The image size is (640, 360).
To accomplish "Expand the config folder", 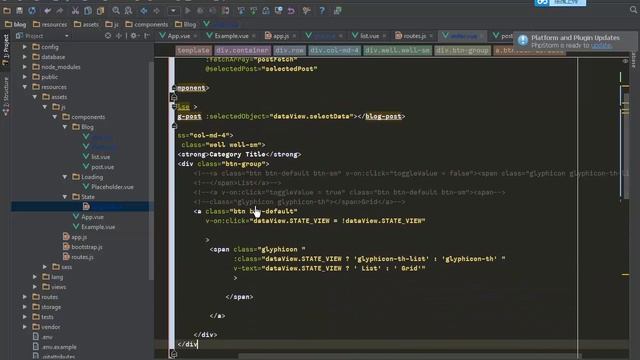I will click(x=25, y=47).
